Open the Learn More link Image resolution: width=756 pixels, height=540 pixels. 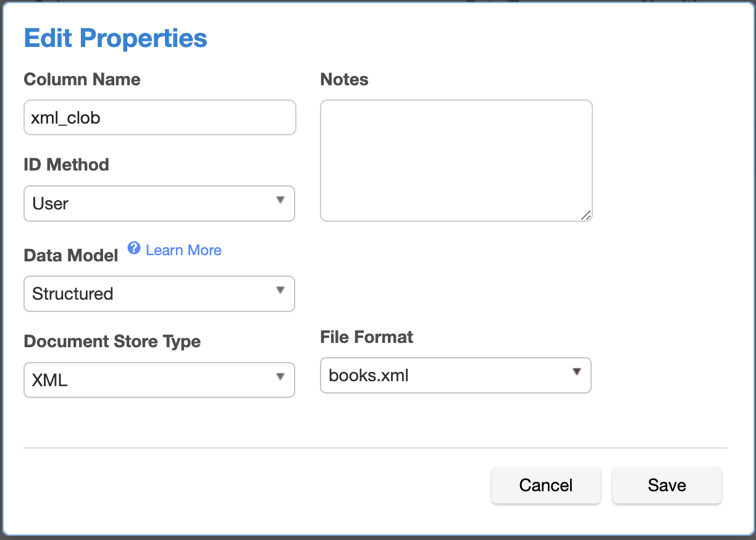click(x=183, y=250)
